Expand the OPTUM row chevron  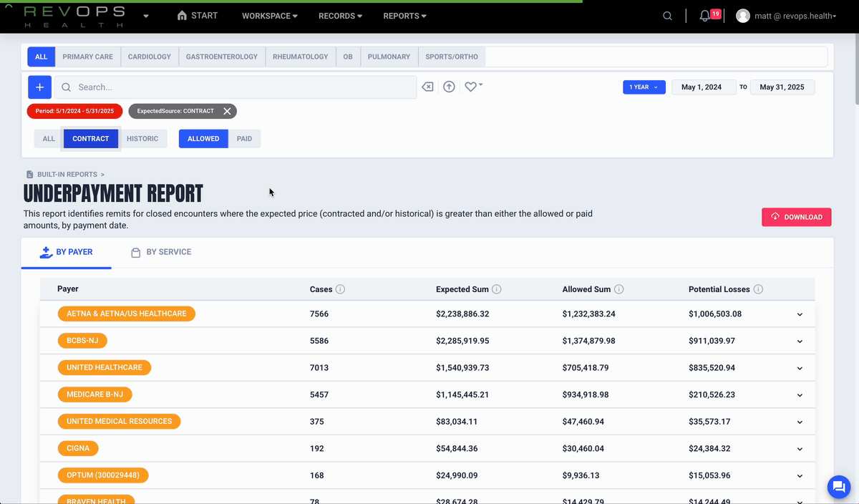[800, 475]
